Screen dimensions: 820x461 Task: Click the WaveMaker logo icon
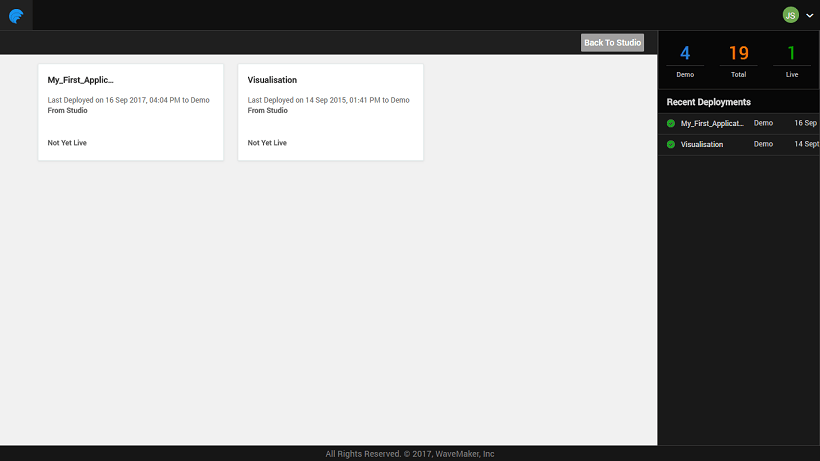point(16,15)
